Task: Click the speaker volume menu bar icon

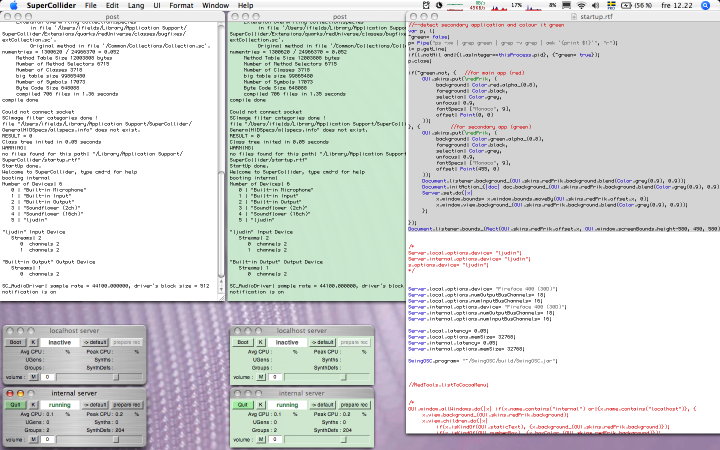Action: [596, 6]
